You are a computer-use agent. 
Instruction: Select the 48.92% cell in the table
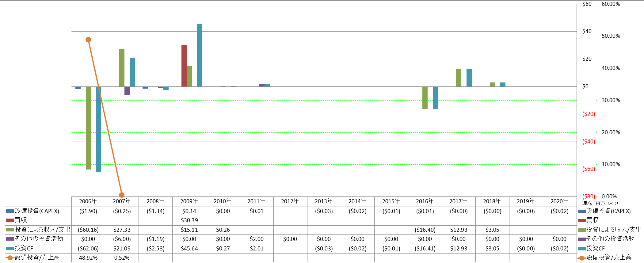(x=88, y=258)
